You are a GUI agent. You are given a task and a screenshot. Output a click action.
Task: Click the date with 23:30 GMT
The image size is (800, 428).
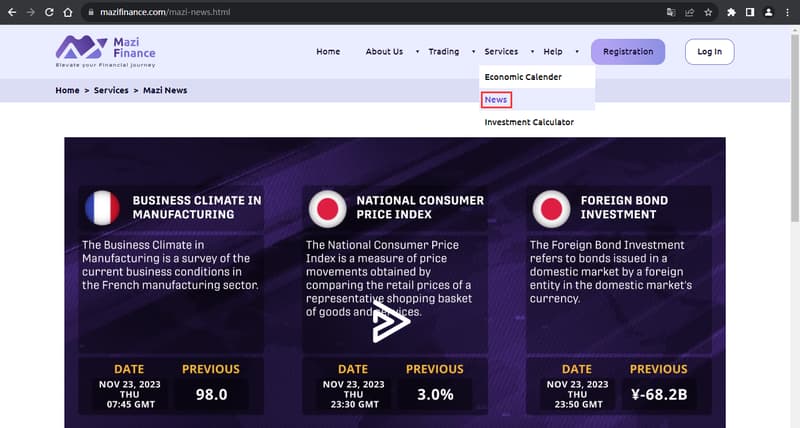pos(354,394)
